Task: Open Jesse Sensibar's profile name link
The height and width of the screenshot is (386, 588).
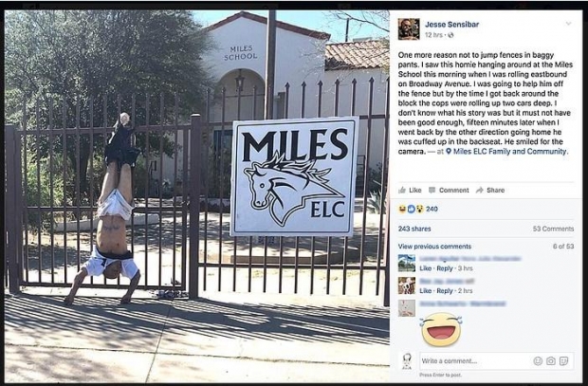Action: 451,25
